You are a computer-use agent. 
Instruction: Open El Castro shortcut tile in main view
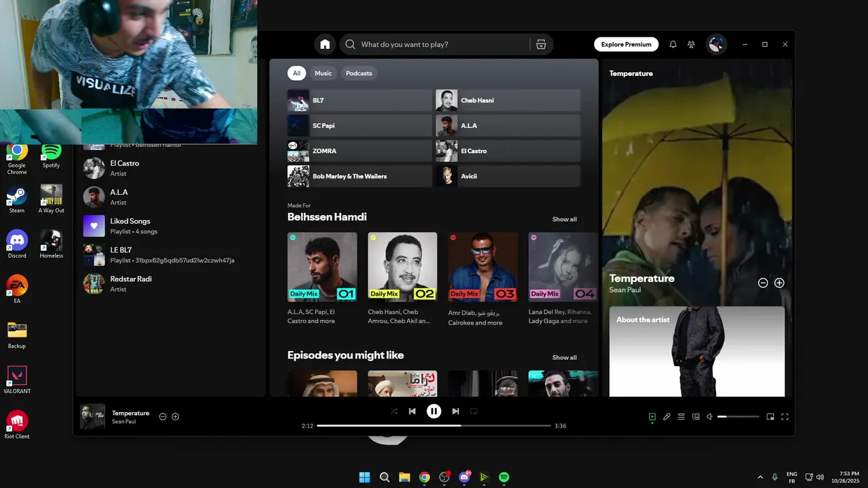click(x=508, y=150)
